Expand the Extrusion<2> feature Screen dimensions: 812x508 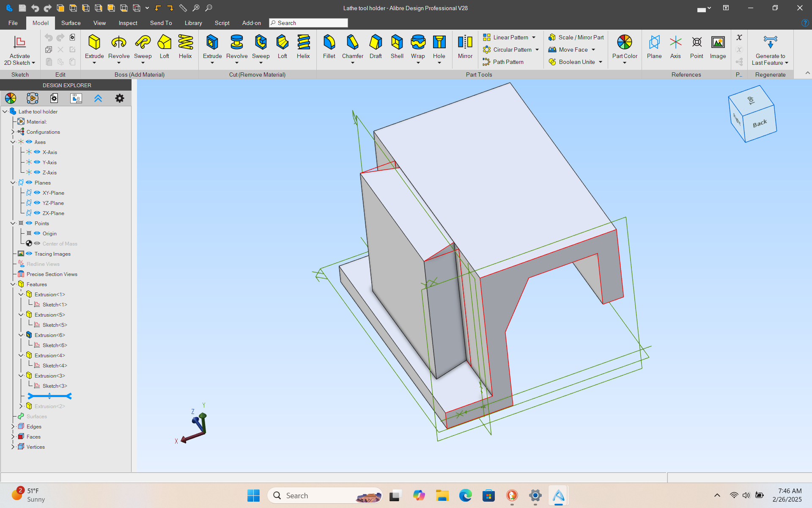pyautogui.click(x=21, y=406)
